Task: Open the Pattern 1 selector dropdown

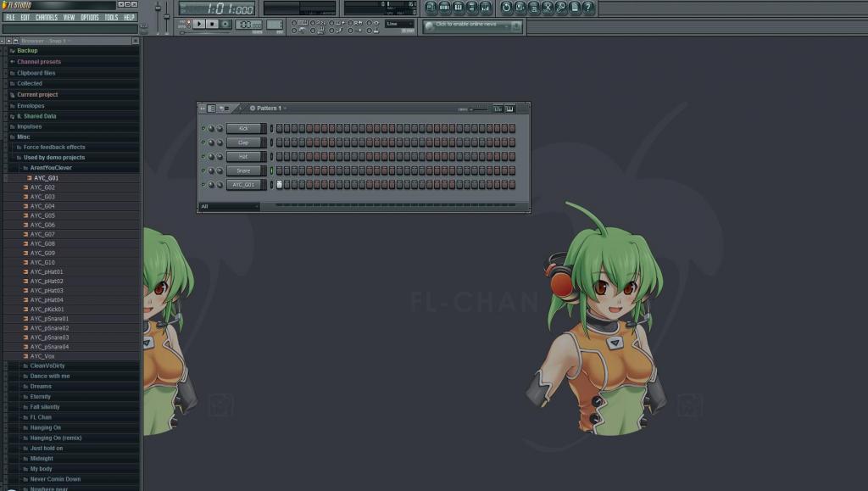Action: pyautogui.click(x=269, y=109)
